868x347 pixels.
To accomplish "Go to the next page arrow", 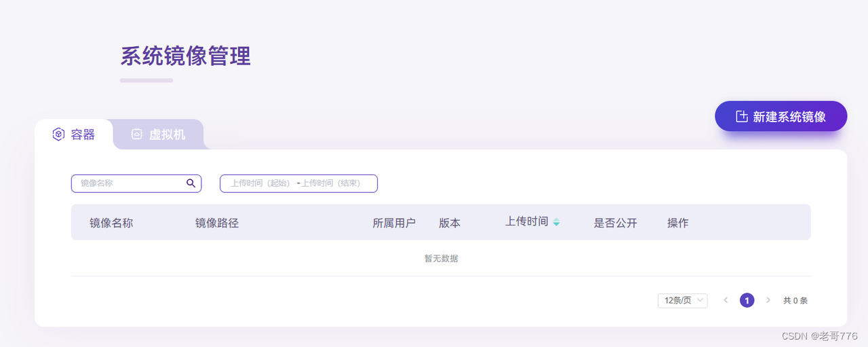I will click(768, 300).
